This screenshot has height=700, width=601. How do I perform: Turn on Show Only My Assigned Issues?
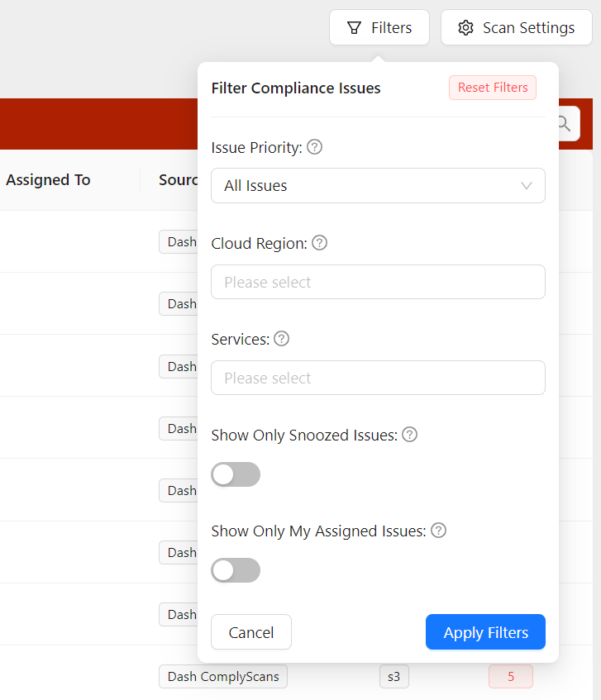(236, 570)
